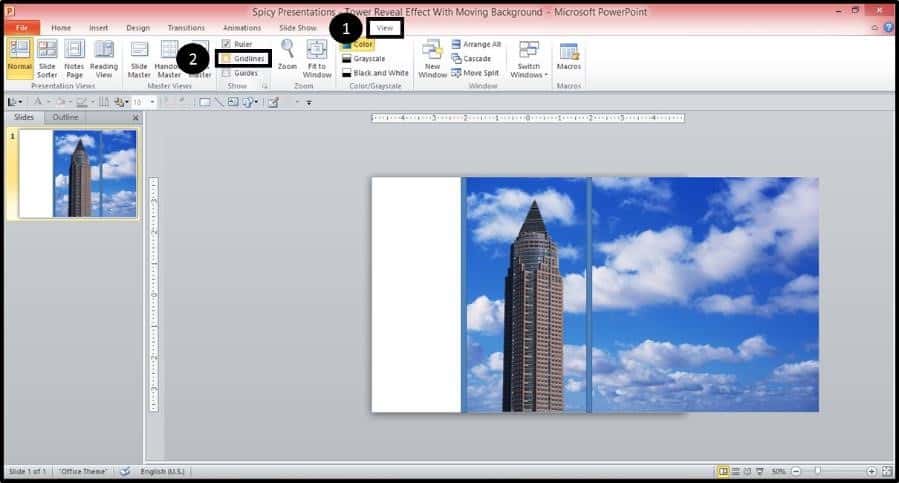Viewport: 899px width, 483px height.
Task: Expand Switch Windows dropdown
Action: coord(529,58)
